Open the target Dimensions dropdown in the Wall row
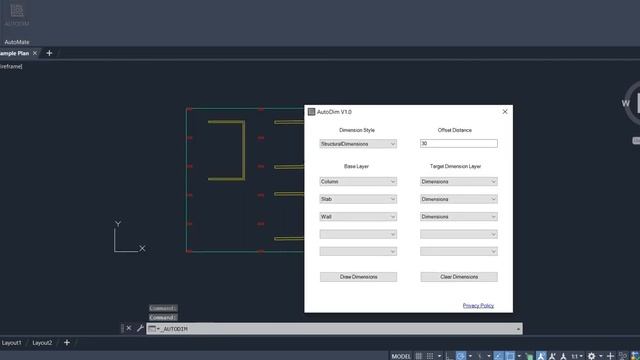 [x=459, y=217]
